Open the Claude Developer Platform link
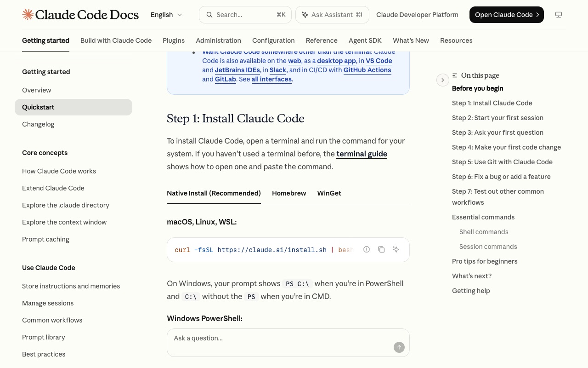 point(417,15)
